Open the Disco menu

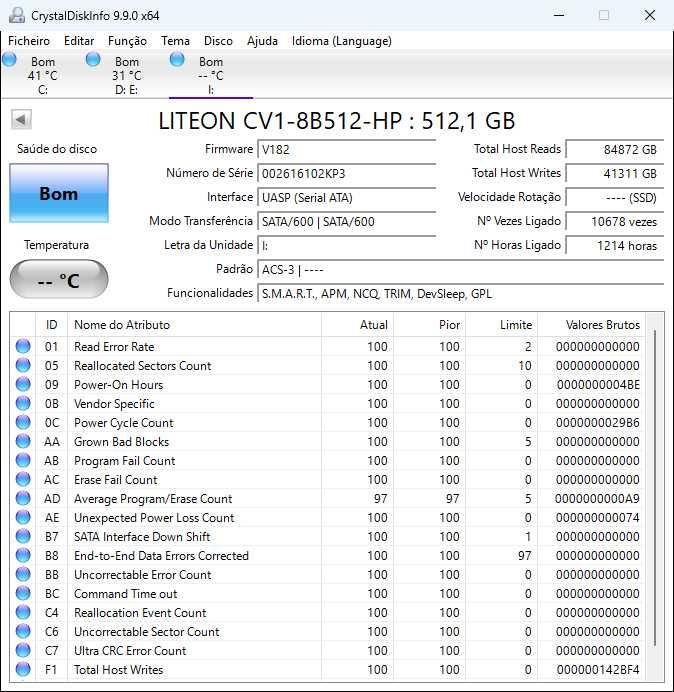tap(218, 41)
